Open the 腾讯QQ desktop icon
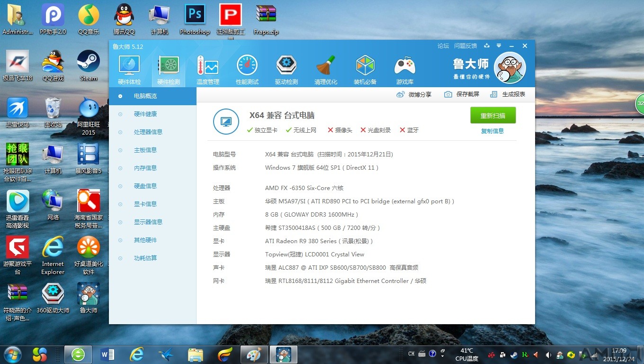 pos(124,19)
